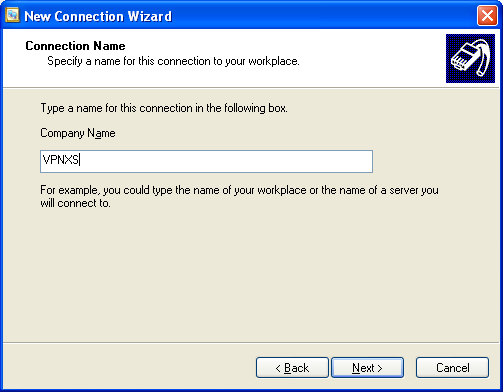The width and height of the screenshot is (503, 392).
Task: Return to the previous step with Back
Action: (x=292, y=368)
